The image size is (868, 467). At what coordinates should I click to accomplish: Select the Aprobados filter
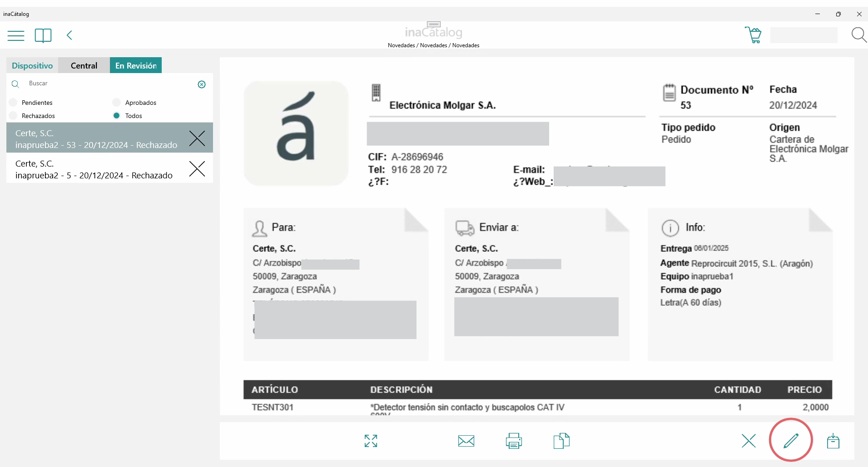pos(117,103)
